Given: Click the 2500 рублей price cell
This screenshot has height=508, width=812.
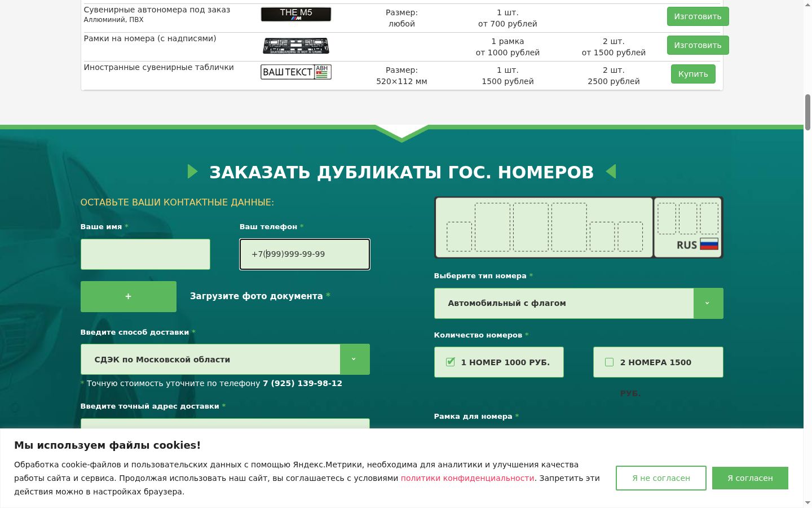Looking at the screenshot, I should click(614, 81).
